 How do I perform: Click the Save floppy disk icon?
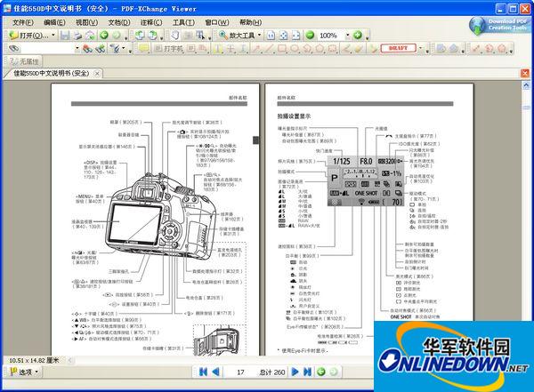(x=65, y=35)
